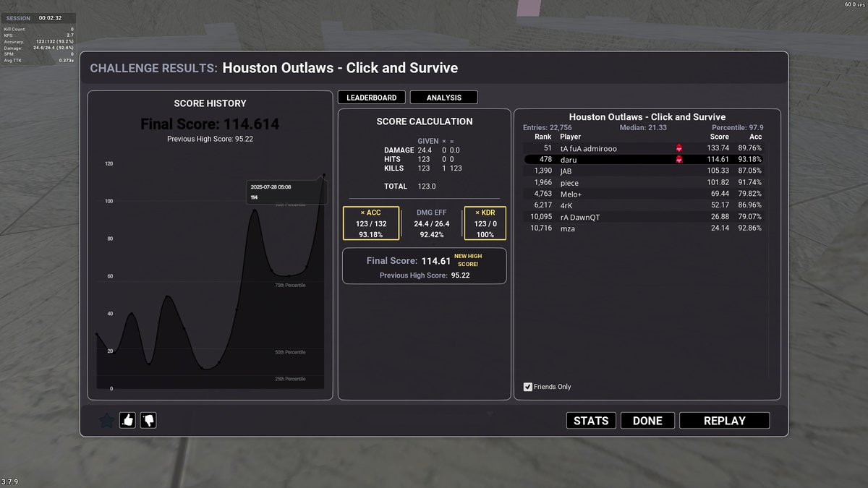Select the × ACC multiplier box

[370, 223]
